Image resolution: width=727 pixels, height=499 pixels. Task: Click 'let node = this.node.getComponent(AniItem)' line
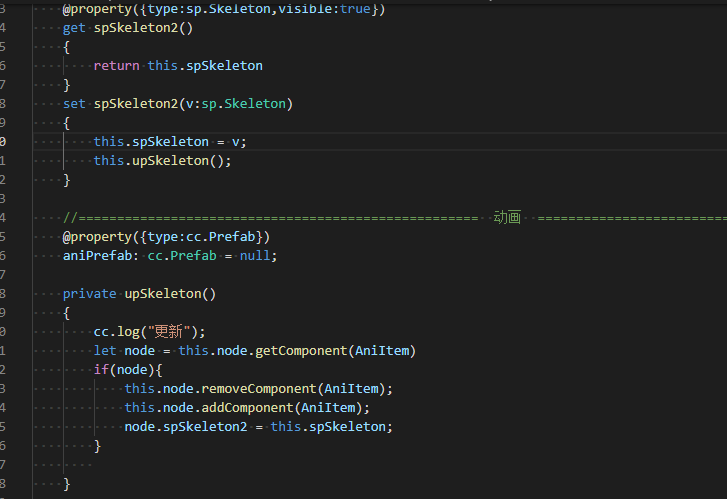pos(255,351)
